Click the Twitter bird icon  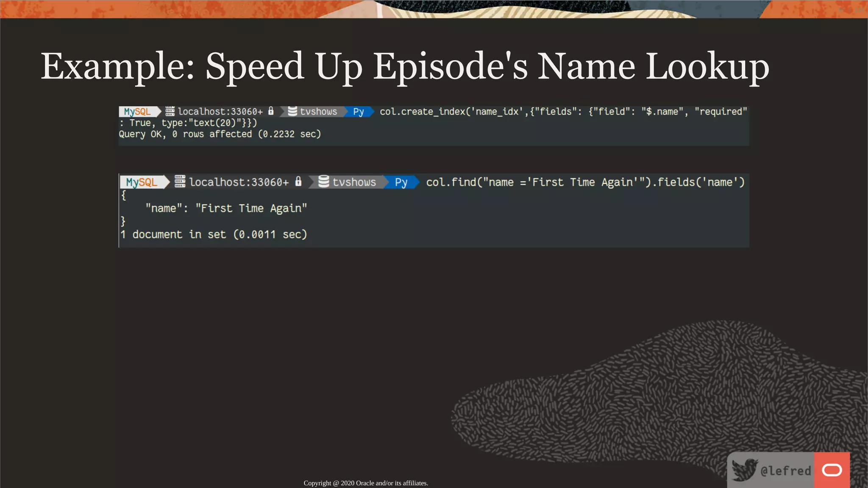pyautogui.click(x=744, y=469)
